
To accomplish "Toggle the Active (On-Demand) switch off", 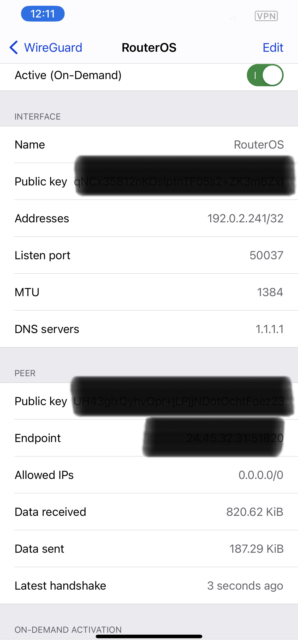I will pos(265,75).
